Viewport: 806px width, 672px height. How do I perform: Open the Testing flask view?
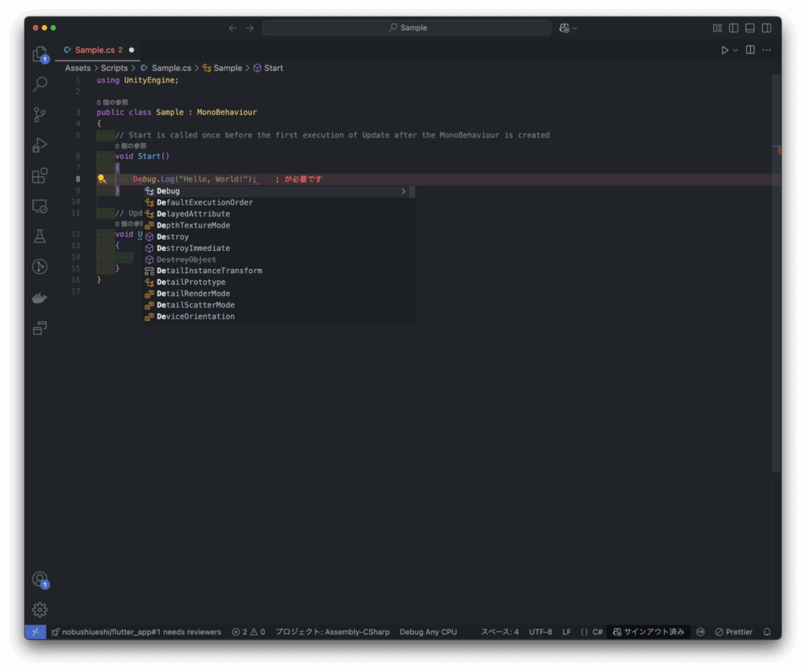(39, 236)
